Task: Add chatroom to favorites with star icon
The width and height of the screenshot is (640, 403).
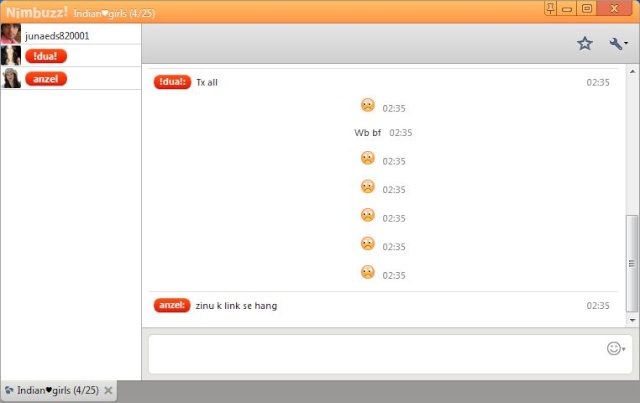Action: pyautogui.click(x=584, y=43)
